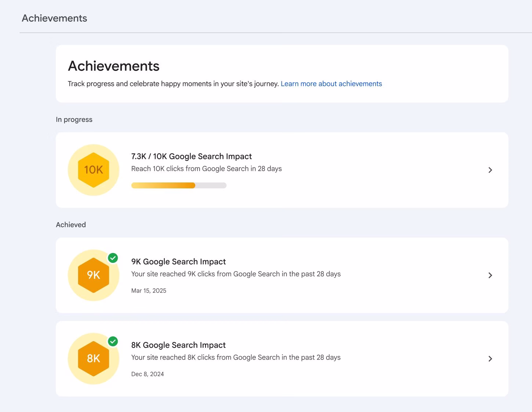The height and width of the screenshot is (412, 532).
Task: Click the 7.3K / 10K Google Search Impact title
Action: pyautogui.click(x=192, y=156)
